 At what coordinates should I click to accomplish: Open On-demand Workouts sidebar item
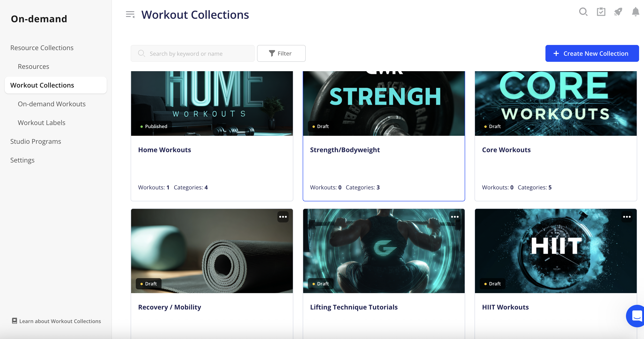pos(52,104)
